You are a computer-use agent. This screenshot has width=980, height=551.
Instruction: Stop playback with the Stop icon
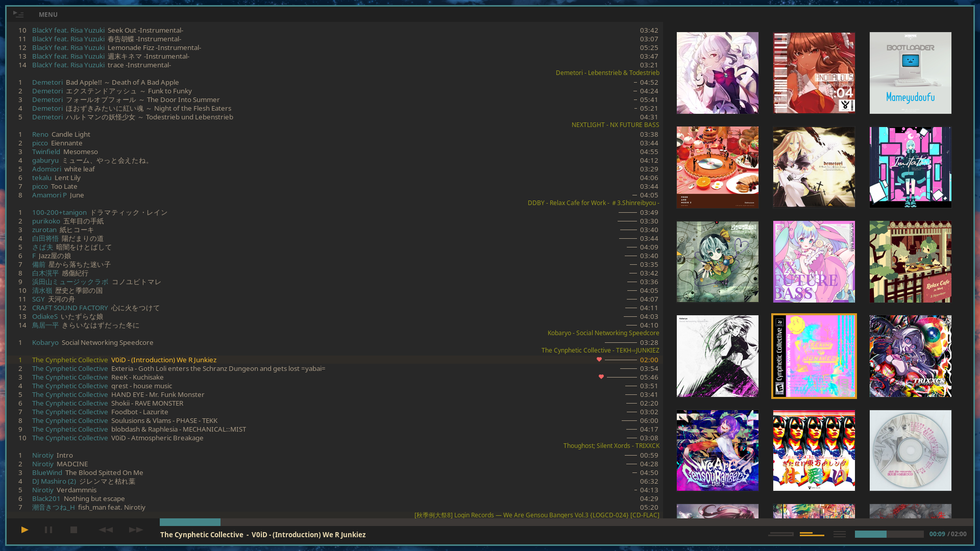click(73, 530)
